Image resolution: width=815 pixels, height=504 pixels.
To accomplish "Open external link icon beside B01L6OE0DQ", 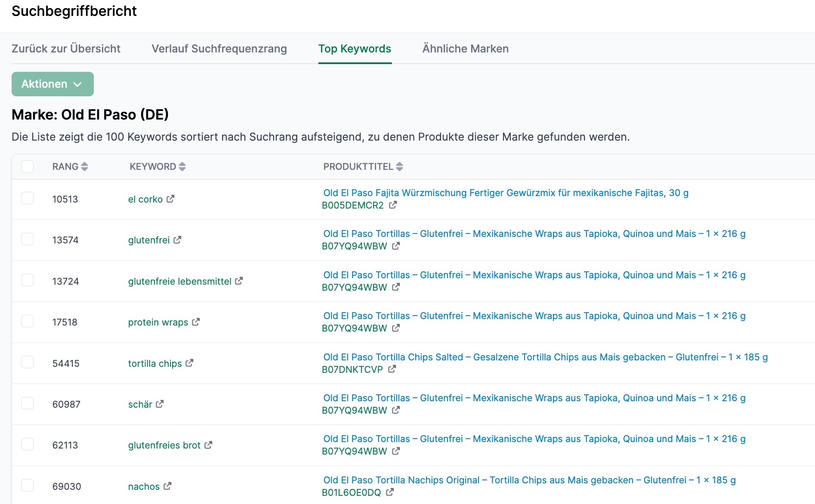I will [389, 492].
